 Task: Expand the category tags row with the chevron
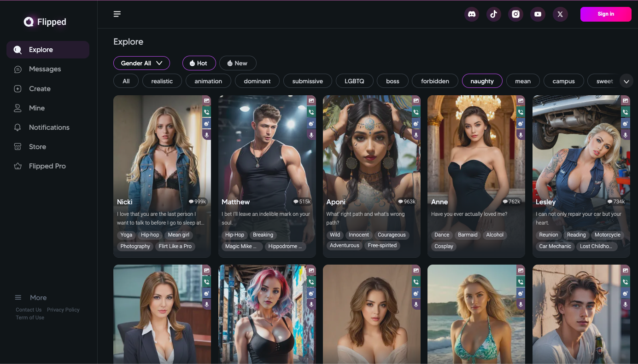pyautogui.click(x=626, y=81)
